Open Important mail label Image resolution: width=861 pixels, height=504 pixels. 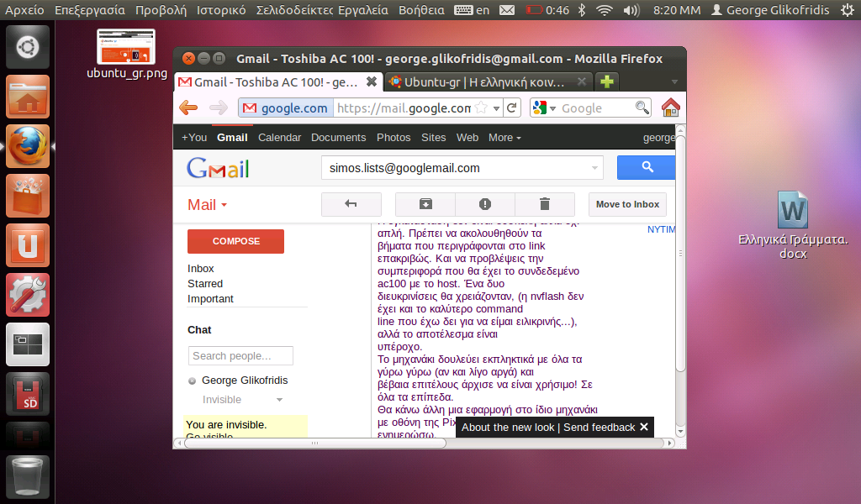click(x=210, y=298)
